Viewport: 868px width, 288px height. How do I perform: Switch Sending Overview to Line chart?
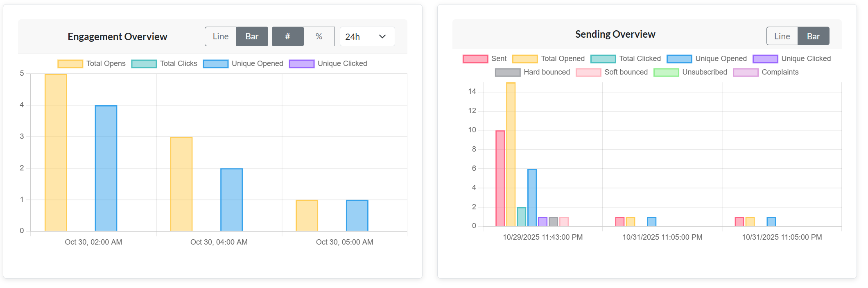coord(782,36)
